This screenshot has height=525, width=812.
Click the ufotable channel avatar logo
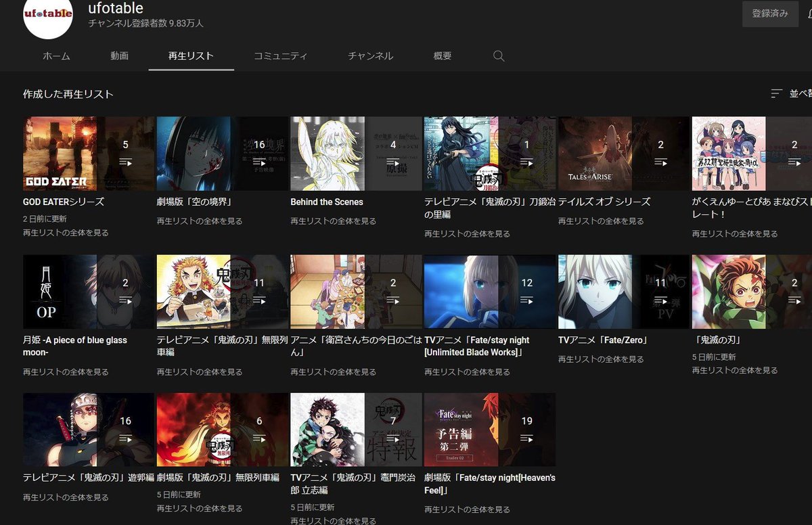coord(48,14)
